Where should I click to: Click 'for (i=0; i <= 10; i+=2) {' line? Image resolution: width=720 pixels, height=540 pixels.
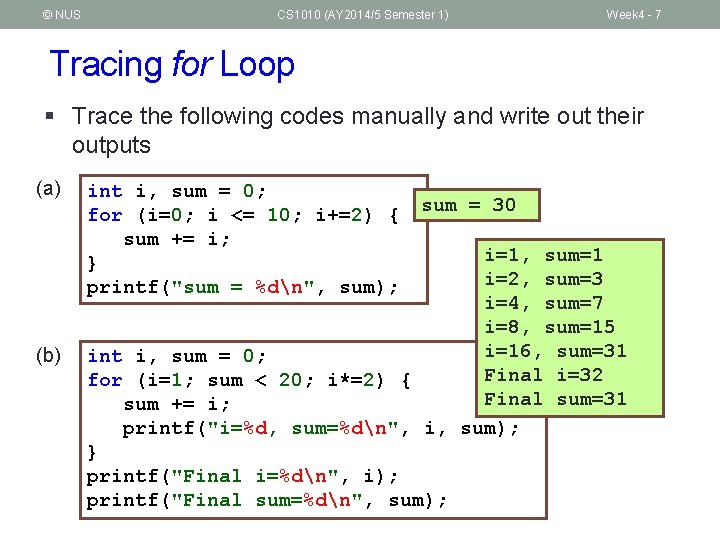(x=243, y=215)
